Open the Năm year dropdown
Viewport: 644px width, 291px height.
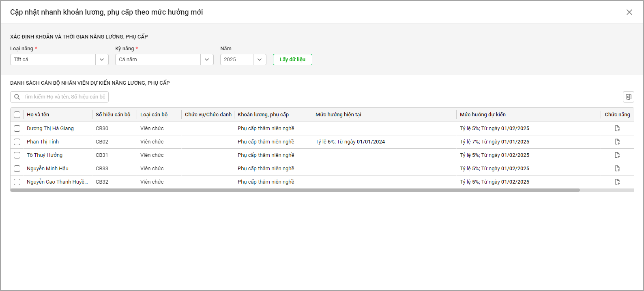(260, 60)
